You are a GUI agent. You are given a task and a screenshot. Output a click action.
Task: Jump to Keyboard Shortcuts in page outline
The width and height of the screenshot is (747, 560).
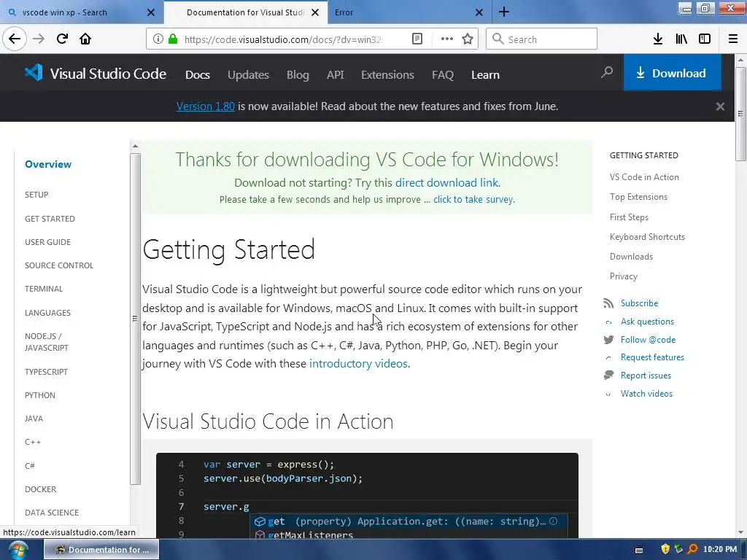(647, 237)
